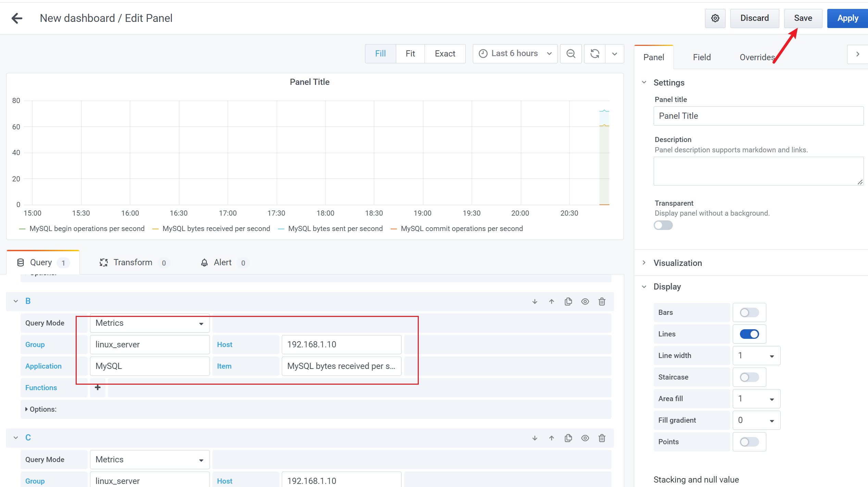Viewport: 868px width, 487px height.
Task: Collapse the Settings section
Action: 644,82
